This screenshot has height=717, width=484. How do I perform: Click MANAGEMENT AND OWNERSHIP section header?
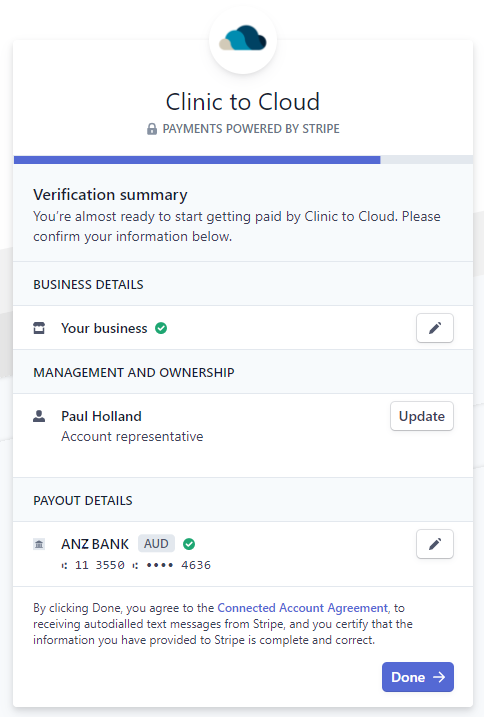(x=134, y=372)
